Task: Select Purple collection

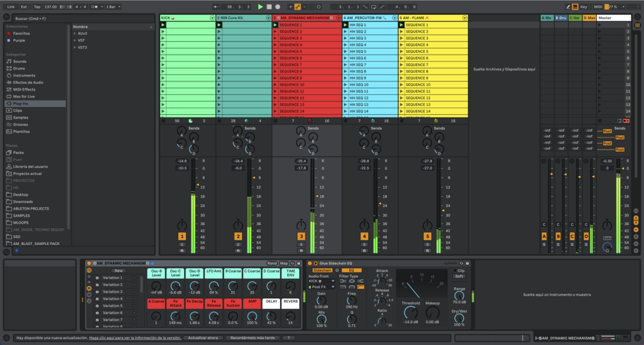Action: click(x=19, y=40)
